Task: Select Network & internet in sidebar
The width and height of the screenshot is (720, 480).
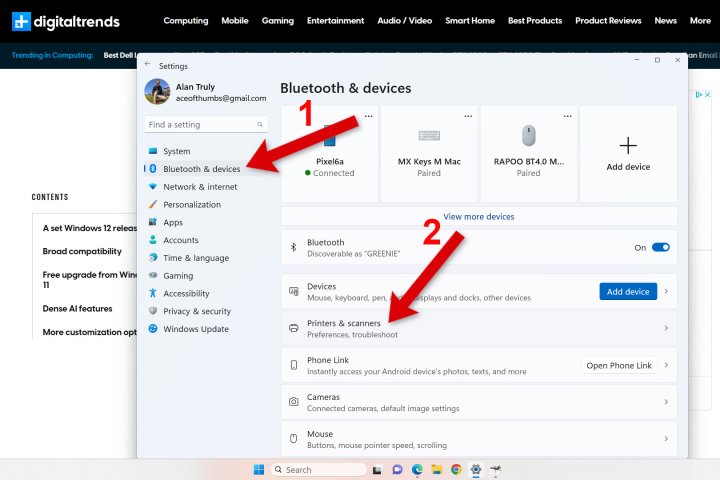Action: click(200, 187)
